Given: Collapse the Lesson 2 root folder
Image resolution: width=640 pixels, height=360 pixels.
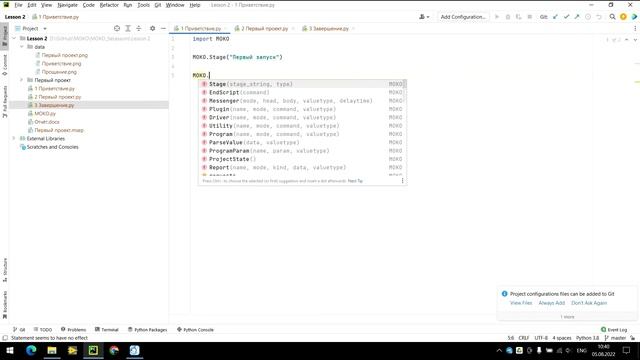Looking at the screenshot, I should 14,38.
